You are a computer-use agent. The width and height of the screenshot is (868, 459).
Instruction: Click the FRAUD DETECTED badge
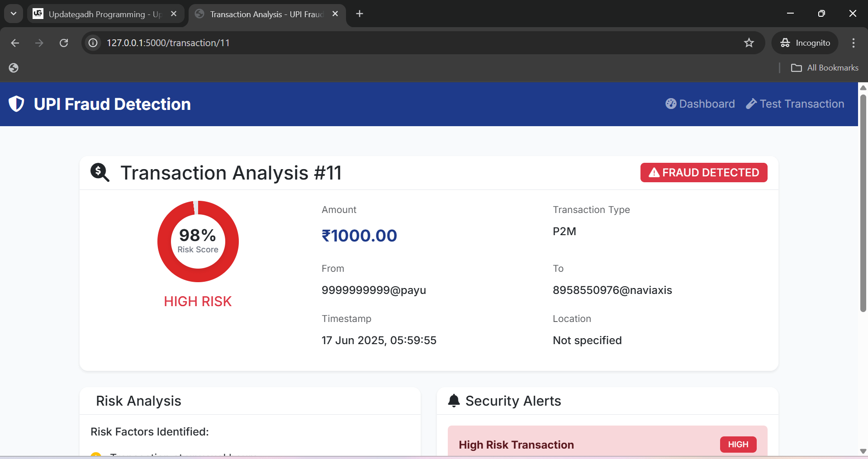(x=703, y=173)
